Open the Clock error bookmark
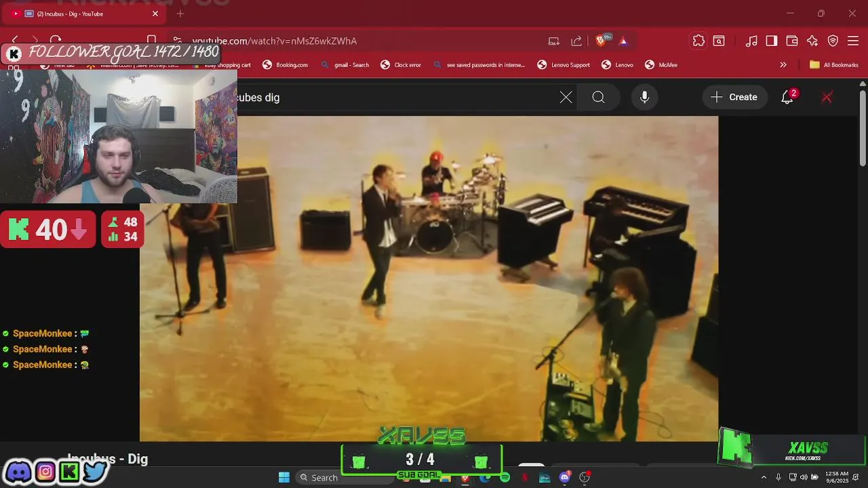Screen dimensions: 868x488 [x=401, y=65]
